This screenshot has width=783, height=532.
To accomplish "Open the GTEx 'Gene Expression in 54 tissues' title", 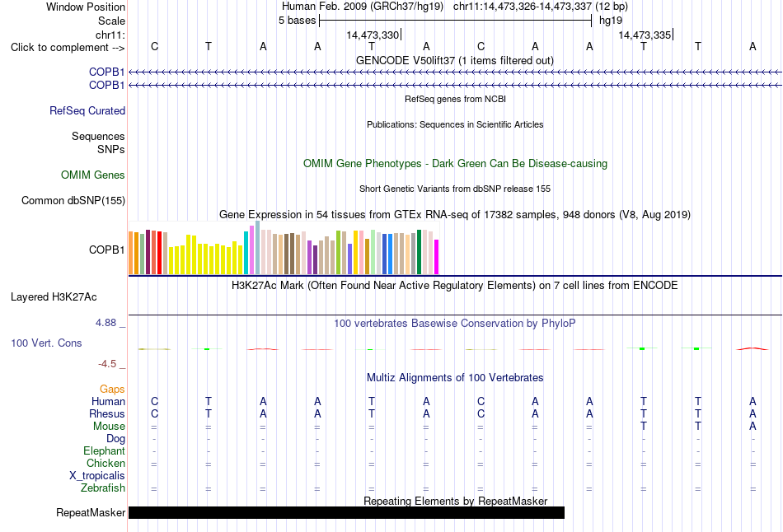I will click(455, 215).
